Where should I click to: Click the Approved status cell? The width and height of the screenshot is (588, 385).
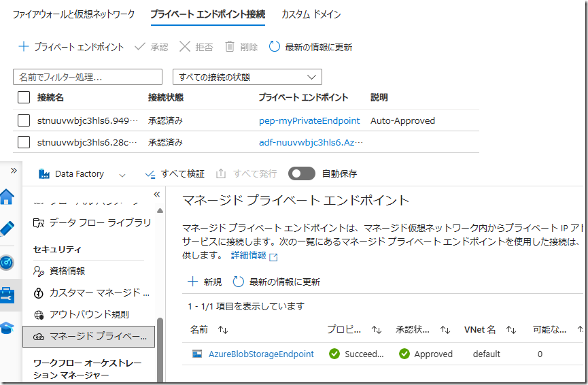click(426, 354)
